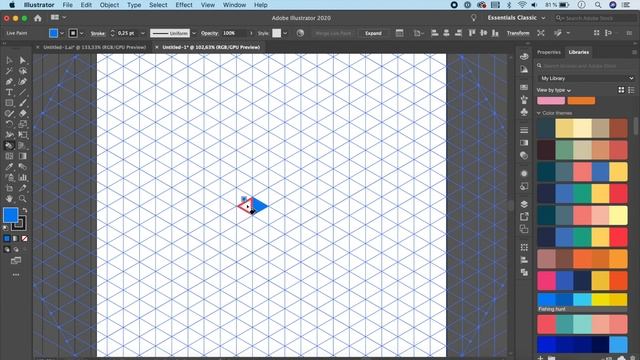The image size is (640, 360).
Task: Swap fill and stroke colors
Action: click(24, 210)
